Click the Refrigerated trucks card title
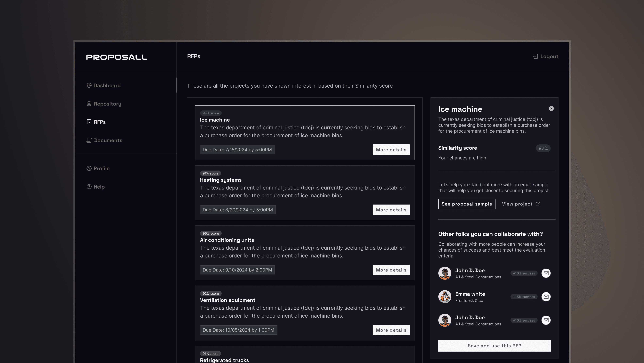This screenshot has width=644, height=363. [x=224, y=360]
